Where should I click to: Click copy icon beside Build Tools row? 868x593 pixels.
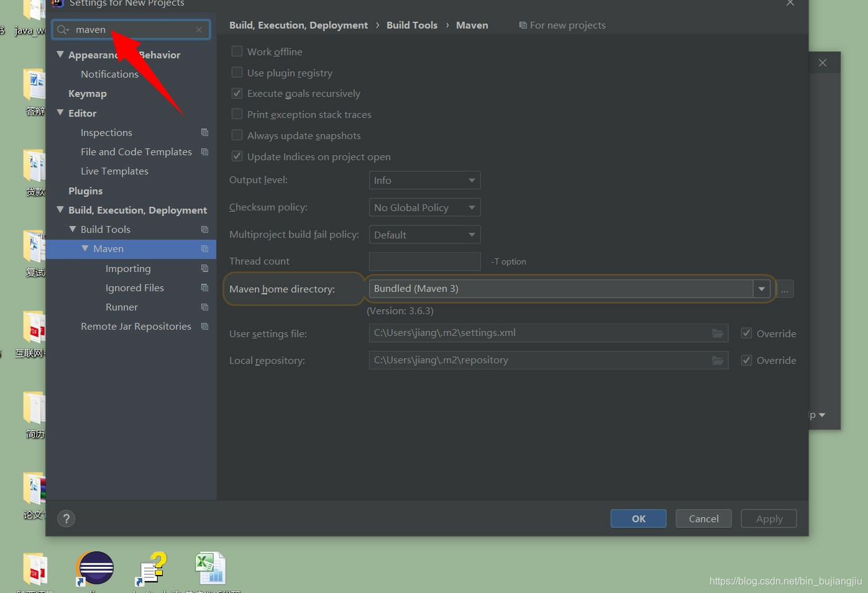coord(204,229)
